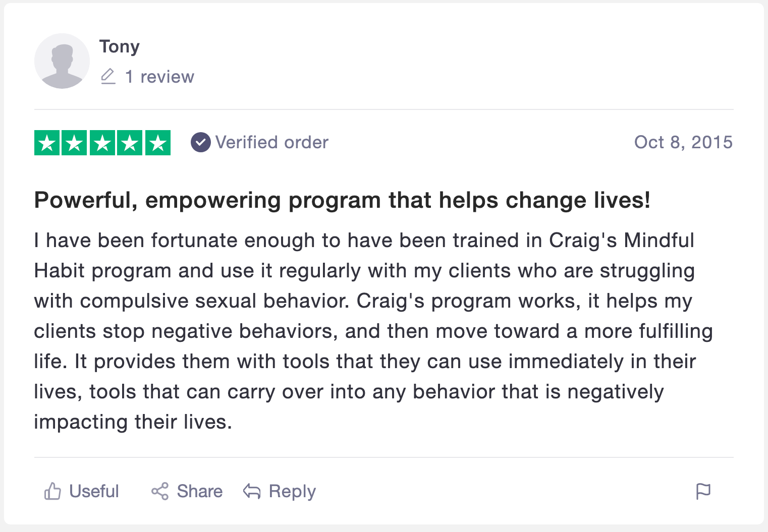Click the reviewer name Tony

(x=119, y=46)
